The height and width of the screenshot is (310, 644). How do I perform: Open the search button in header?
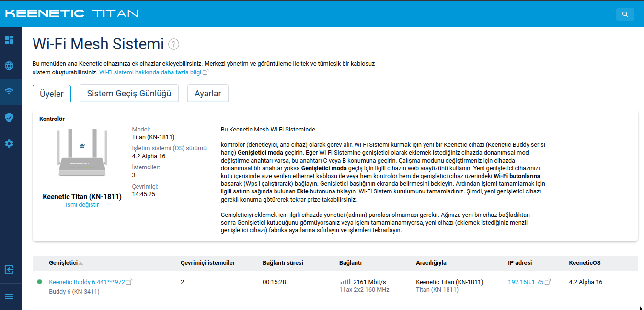pyautogui.click(x=625, y=14)
